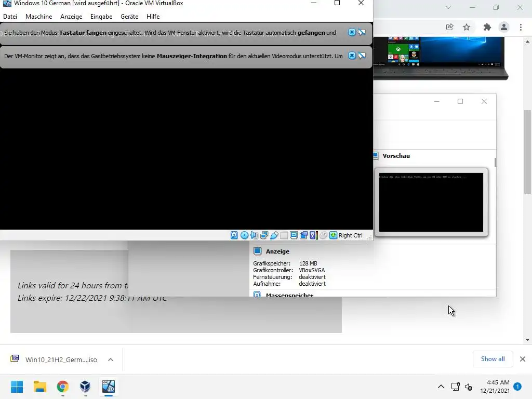The width and height of the screenshot is (532, 399).
Task: Expand options arrow for the ISO download
Action: click(x=111, y=360)
